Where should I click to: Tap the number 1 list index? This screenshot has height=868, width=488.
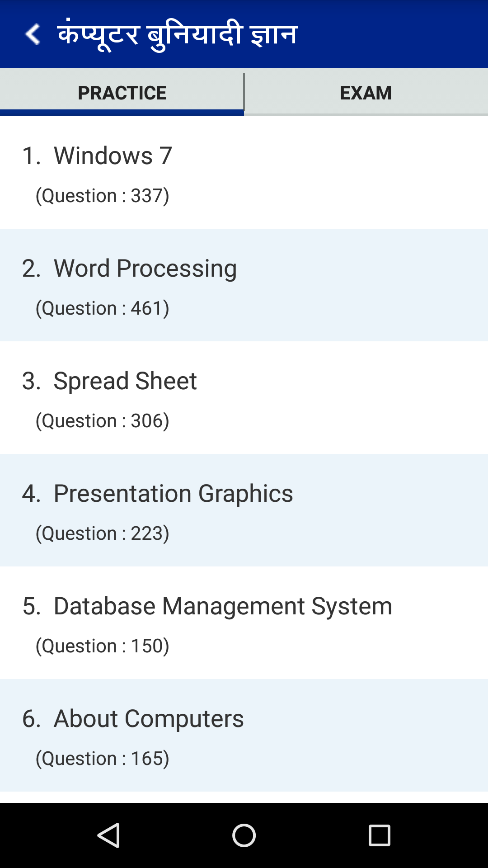[x=31, y=156]
